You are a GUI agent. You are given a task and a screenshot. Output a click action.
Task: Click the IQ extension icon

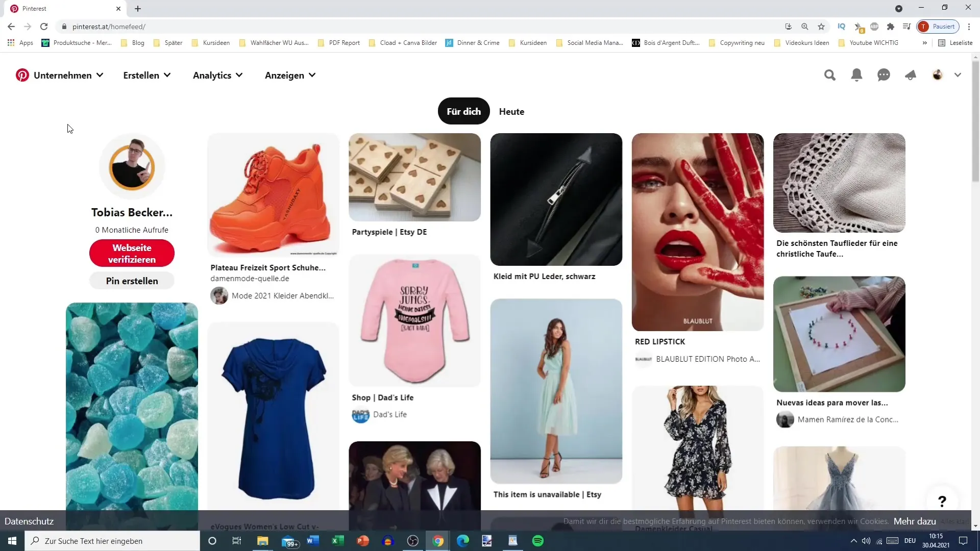tap(841, 27)
